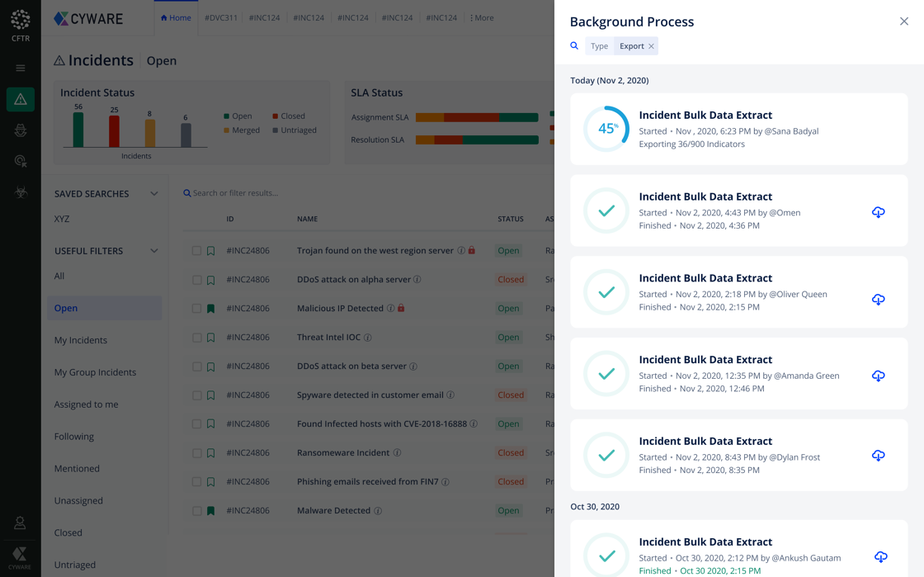Collapse the Useful Filters section
The width and height of the screenshot is (924, 577).
click(153, 251)
